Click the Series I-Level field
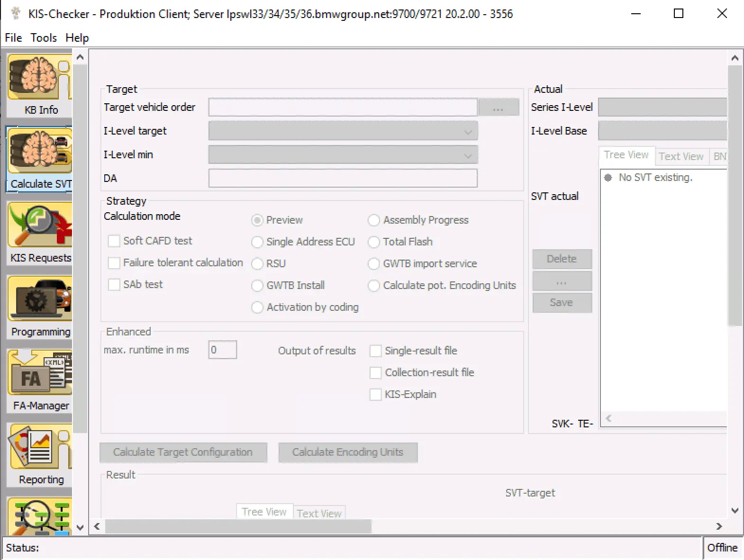Image resolution: width=744 pixels, height=560 pixels. point(662,108)
